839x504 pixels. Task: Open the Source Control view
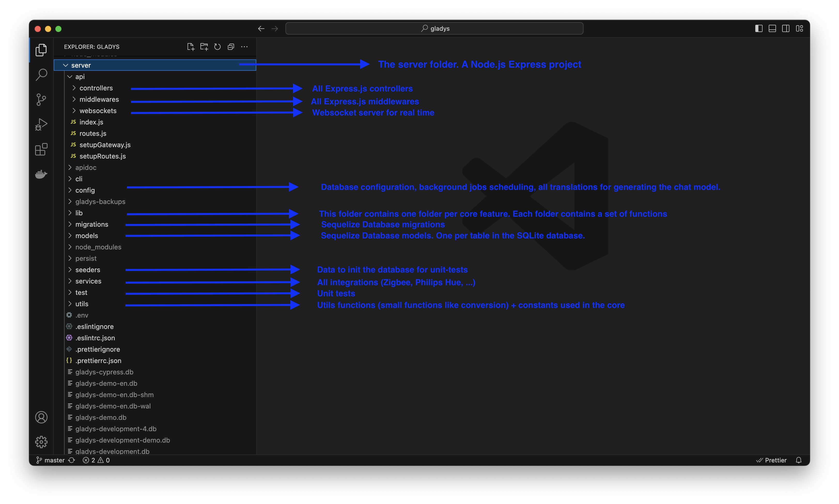[x=41, y=99]
